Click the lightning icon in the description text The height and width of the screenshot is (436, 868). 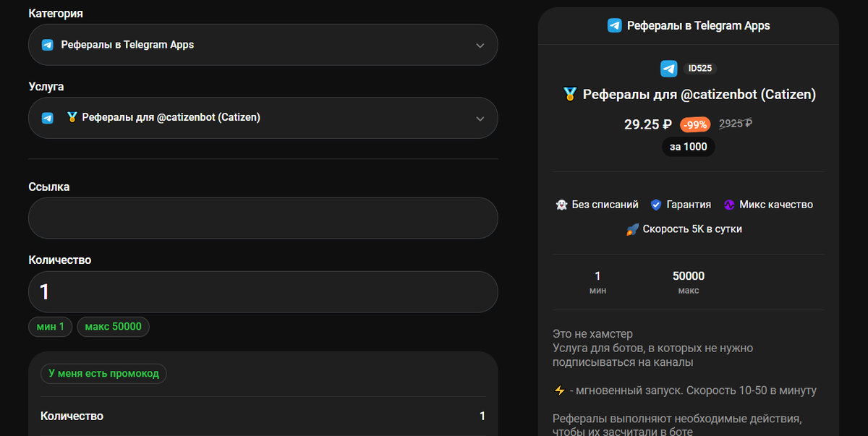pyautogui.click(x=558, y=390)
